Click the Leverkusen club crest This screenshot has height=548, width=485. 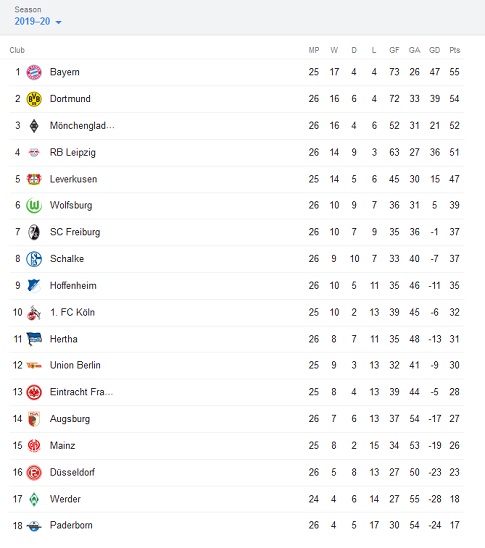click(34, 179)
